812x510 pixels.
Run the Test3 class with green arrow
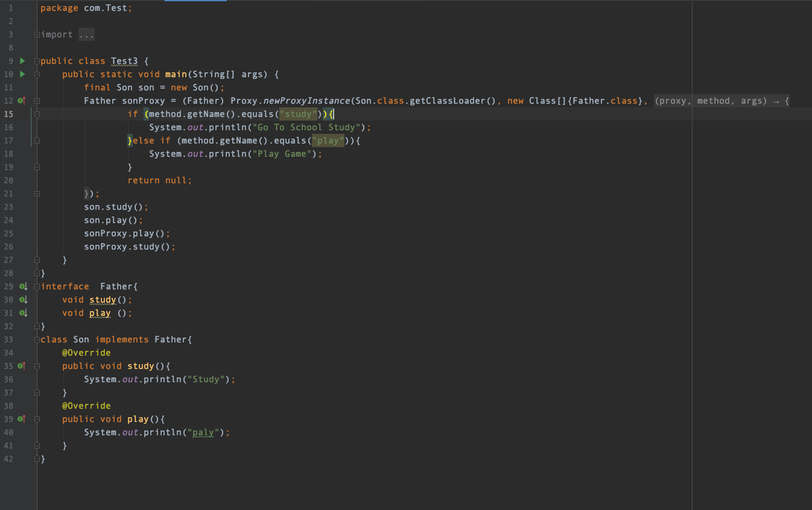pyautogui.click(x=22, y=61)
